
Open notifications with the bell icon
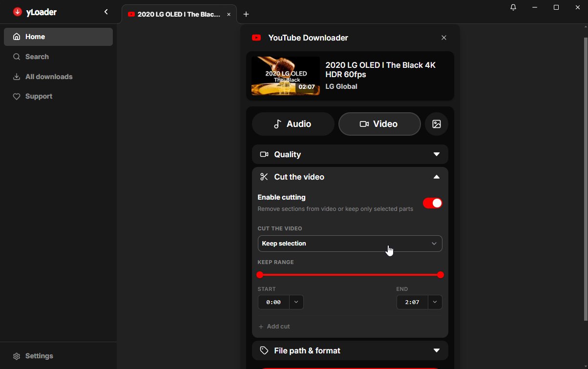513,8
